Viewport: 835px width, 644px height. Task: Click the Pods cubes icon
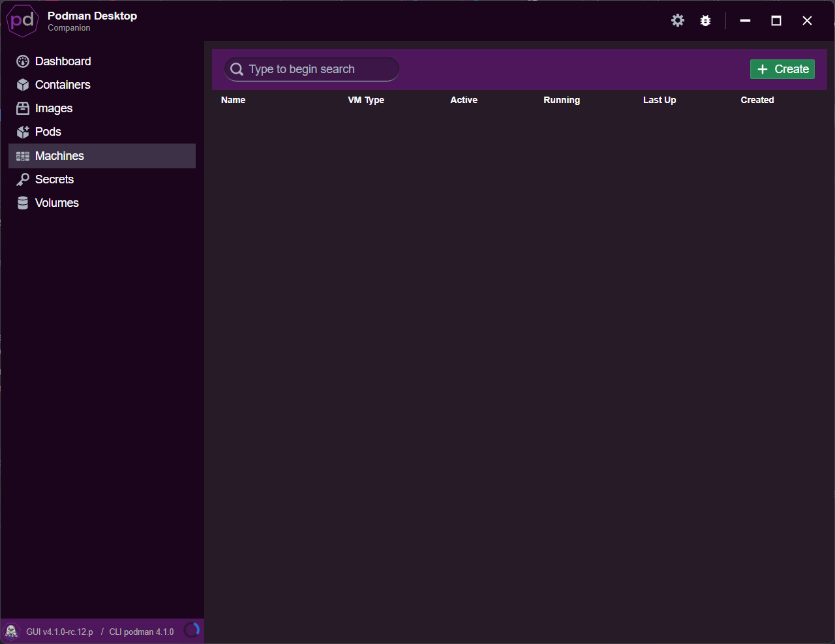[23, 132]
